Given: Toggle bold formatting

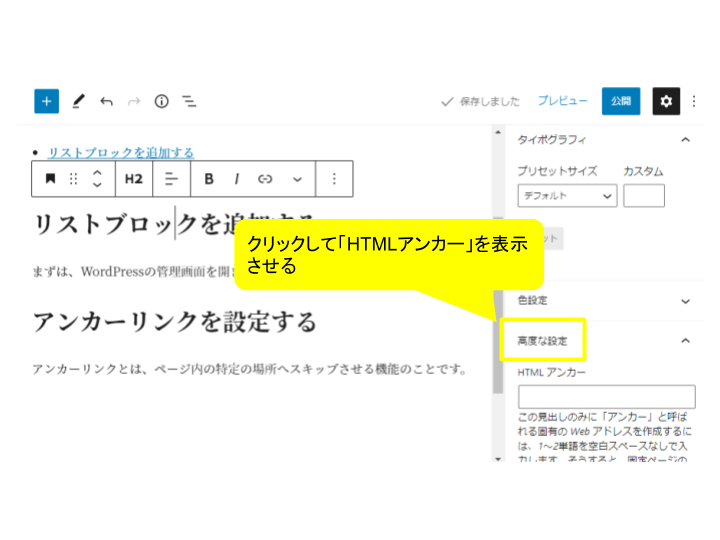Looking at the screenshot, I should point(209,179).
